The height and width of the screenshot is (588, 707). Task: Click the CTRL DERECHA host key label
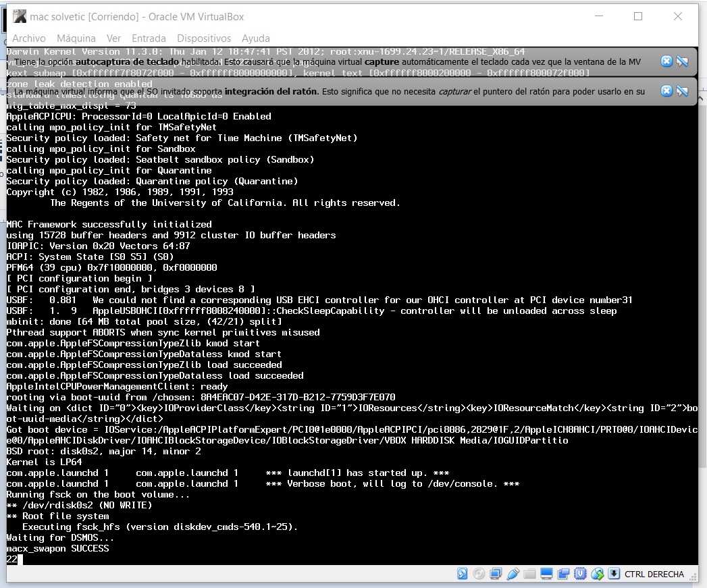[x=654, y=574]
